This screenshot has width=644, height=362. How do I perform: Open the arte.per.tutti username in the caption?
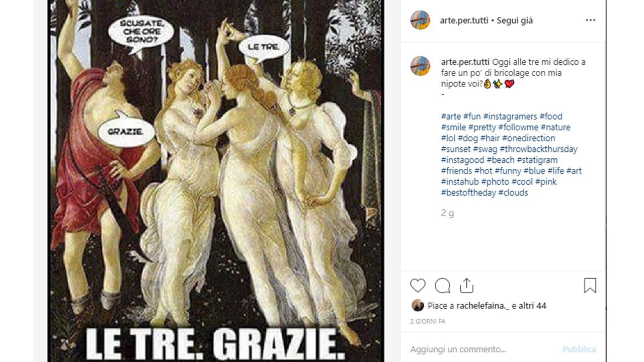click(465, 62)
